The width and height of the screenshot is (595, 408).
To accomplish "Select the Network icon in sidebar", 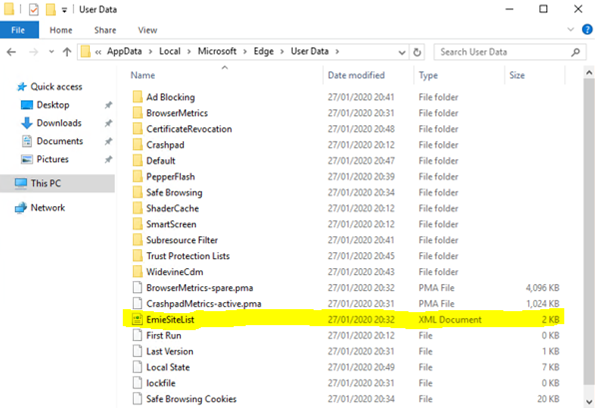I will 20,208.
